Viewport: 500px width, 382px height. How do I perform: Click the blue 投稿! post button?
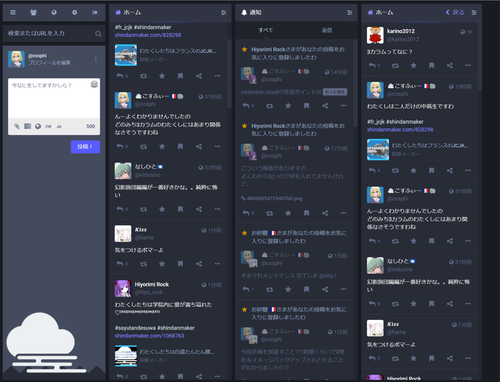[x=85, y=147]
